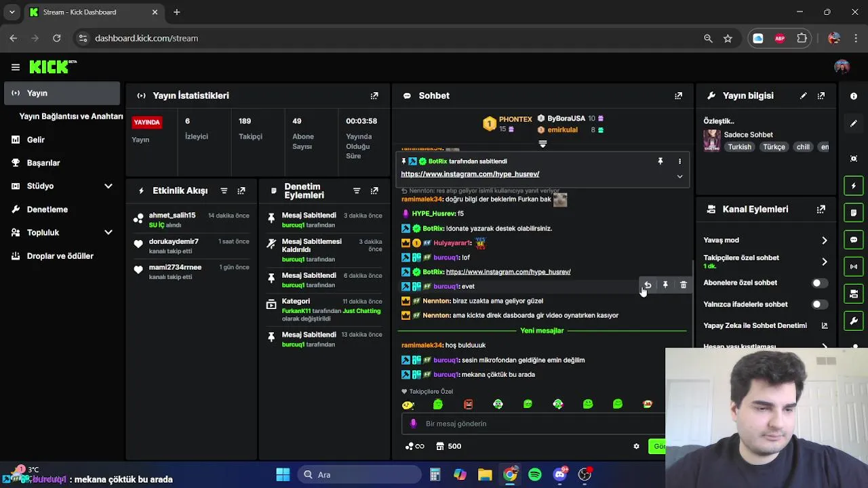Viewport: 868px width, 488px height.
Task: Delete burcuq1's 'evet' message
Action: 683,285
